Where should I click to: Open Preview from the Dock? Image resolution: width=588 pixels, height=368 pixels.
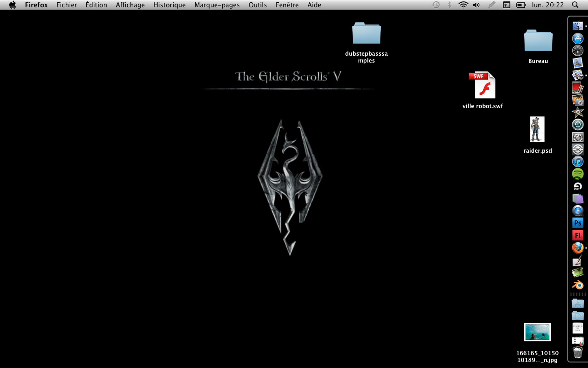click(577, 75)
